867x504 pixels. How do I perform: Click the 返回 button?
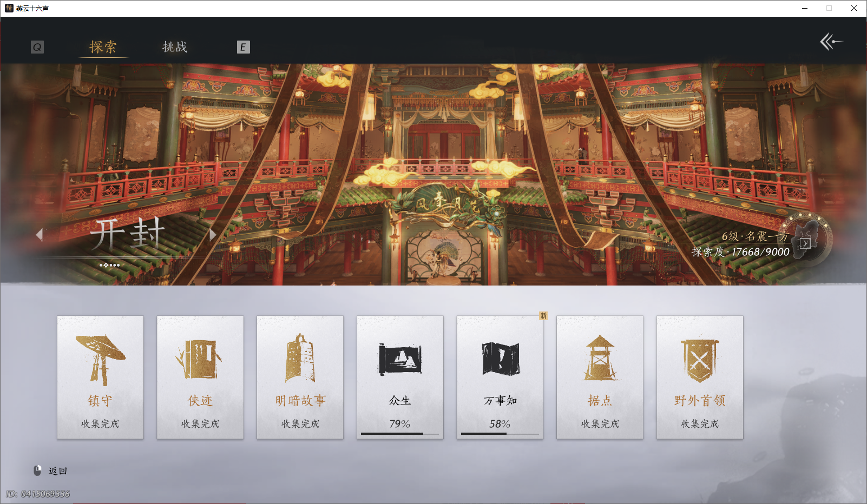58,470
